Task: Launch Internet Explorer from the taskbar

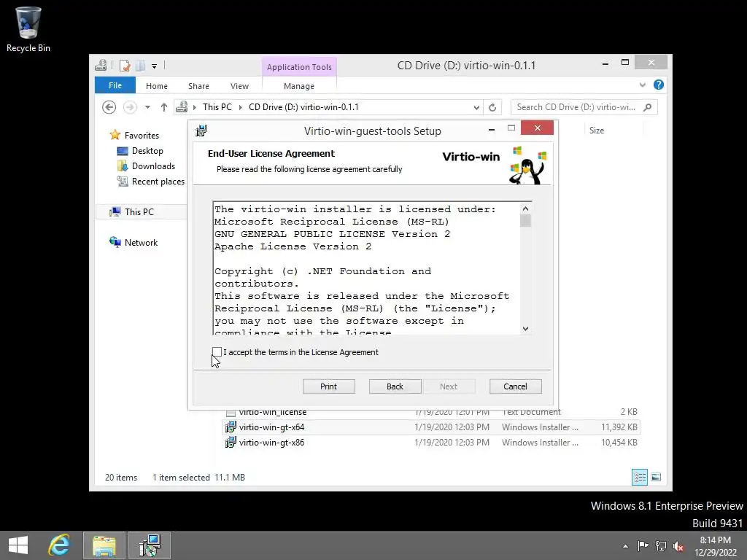Action: [59, 545]
